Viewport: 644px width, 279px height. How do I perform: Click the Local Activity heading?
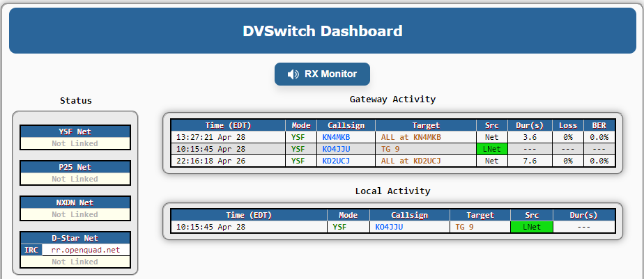(392, 191)
